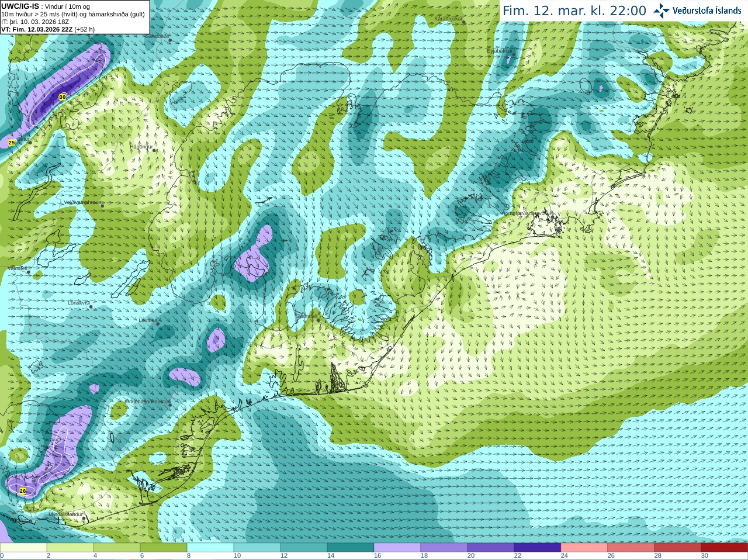Screen dimensions: 748x560
Task: Select the 8–10 m/s legend color swatch
Action: coord(210,548)
